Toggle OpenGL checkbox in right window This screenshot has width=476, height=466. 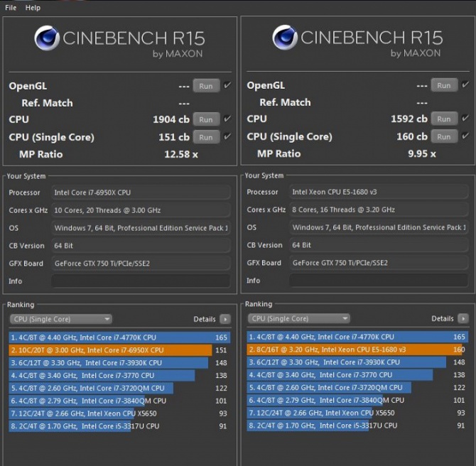click(x=465, y=85)
